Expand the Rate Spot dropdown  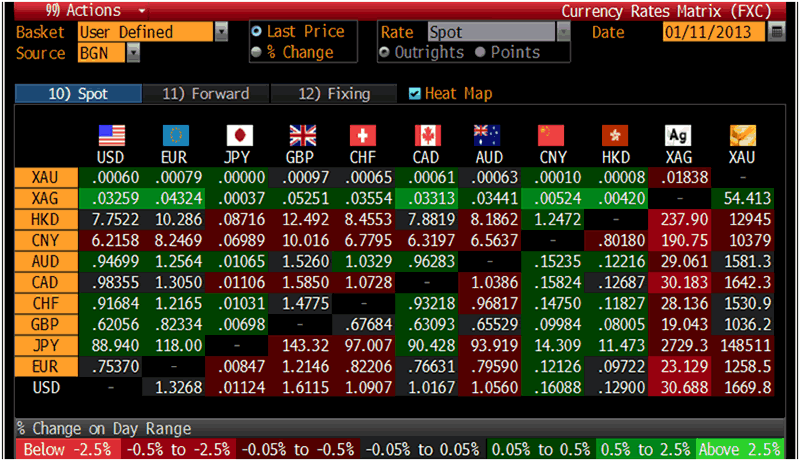click(563, 32)
